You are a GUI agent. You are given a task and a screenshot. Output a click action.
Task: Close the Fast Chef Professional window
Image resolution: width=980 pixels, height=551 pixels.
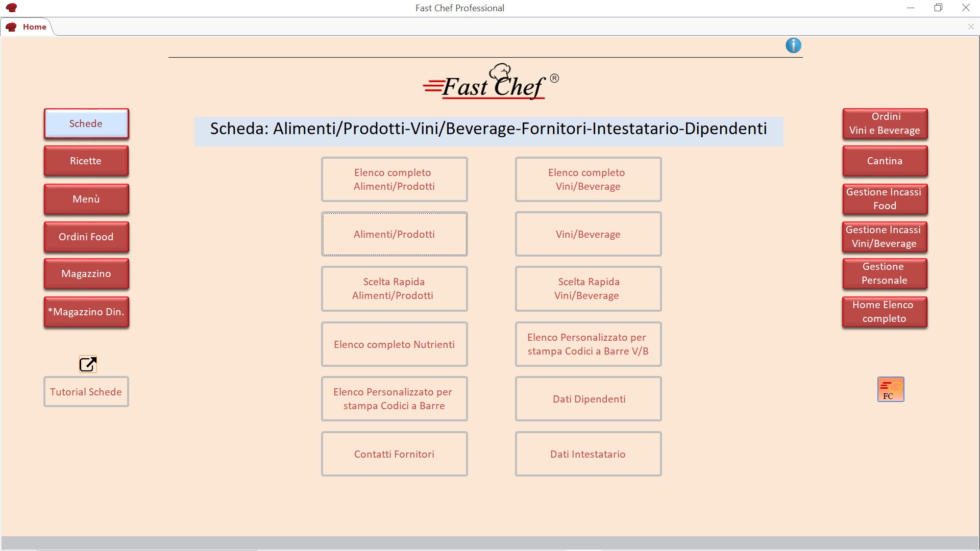pos(966,8)
